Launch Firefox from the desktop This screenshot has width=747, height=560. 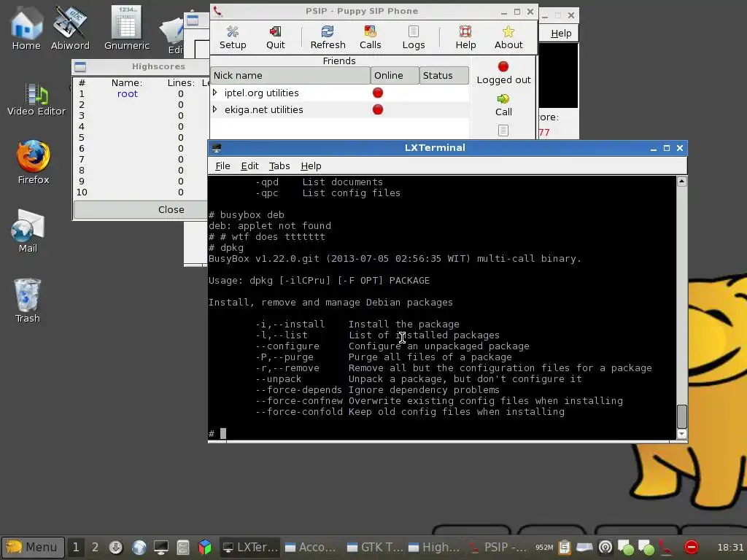click(x=34, y=162)
